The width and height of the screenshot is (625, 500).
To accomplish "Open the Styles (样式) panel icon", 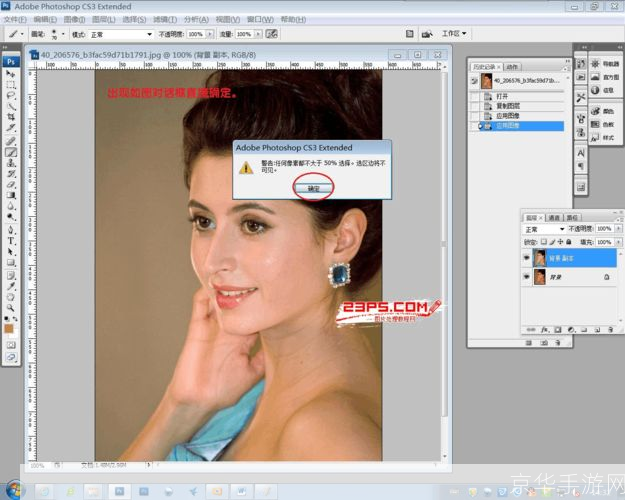I will [x=595, y=138].
